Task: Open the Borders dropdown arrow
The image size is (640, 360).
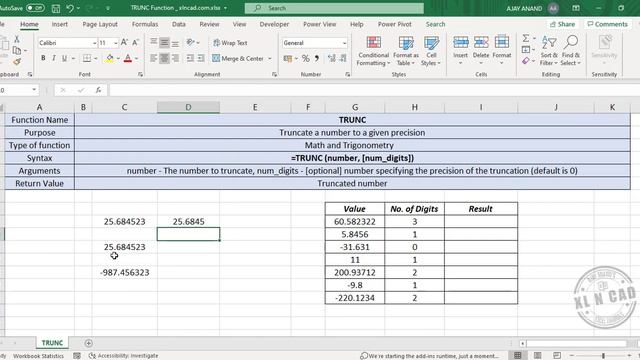Action: point(96,58)
